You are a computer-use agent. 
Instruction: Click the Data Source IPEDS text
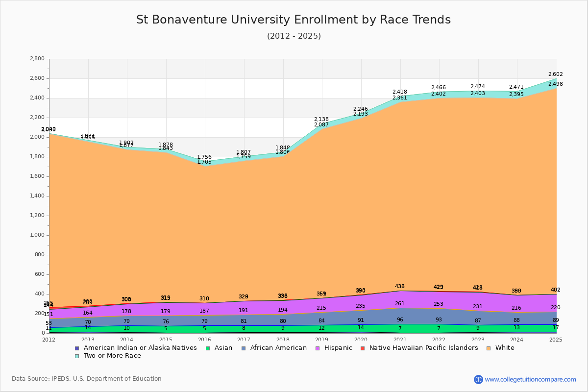[x=87, y=379]
